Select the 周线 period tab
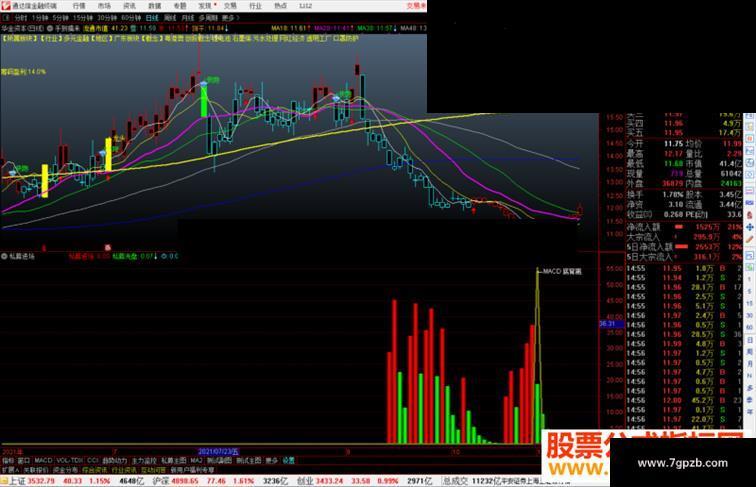Viewport: 756px width, 487px height. pos(170,18)
